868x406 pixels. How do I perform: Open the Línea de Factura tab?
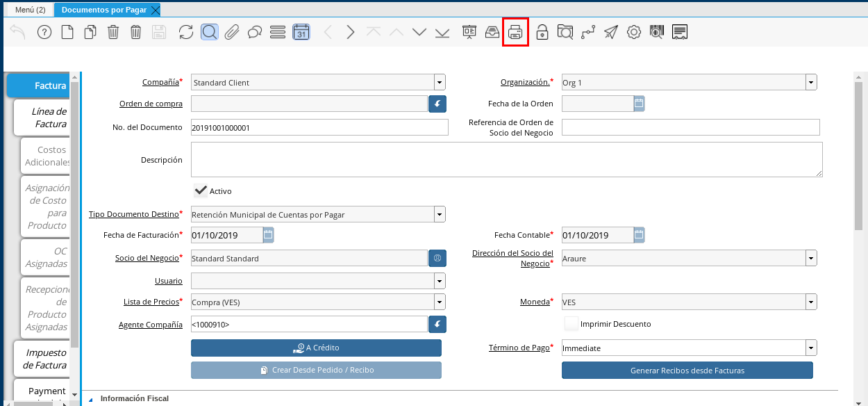pyautogui.click(x=43, y=117)
